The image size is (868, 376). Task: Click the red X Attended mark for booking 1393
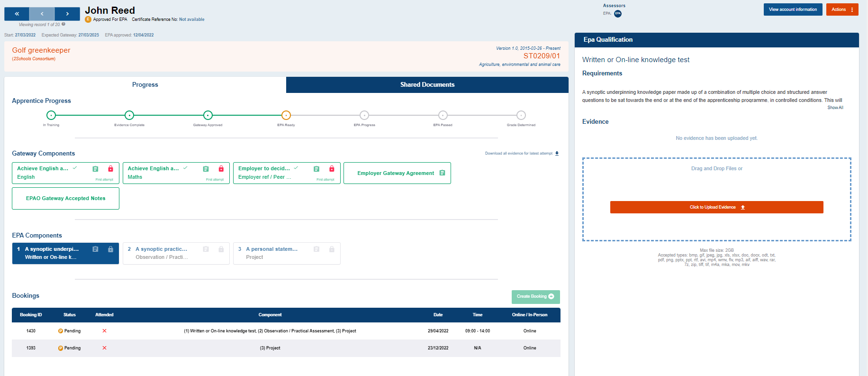coord(104,348)
